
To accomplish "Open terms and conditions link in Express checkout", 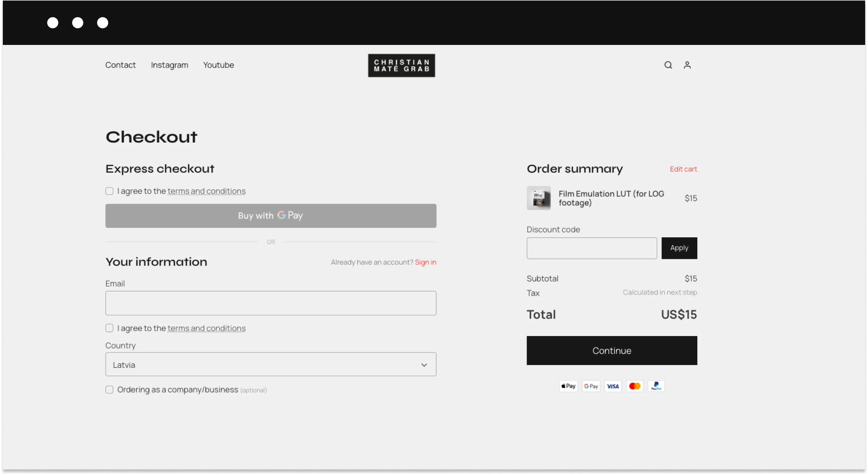I will pyautogui.click(x=206, y=191).
